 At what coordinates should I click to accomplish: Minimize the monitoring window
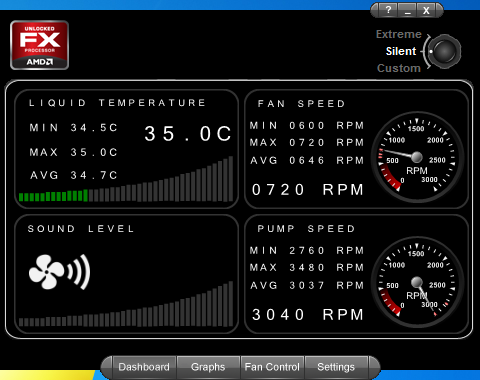coord(407,10)
